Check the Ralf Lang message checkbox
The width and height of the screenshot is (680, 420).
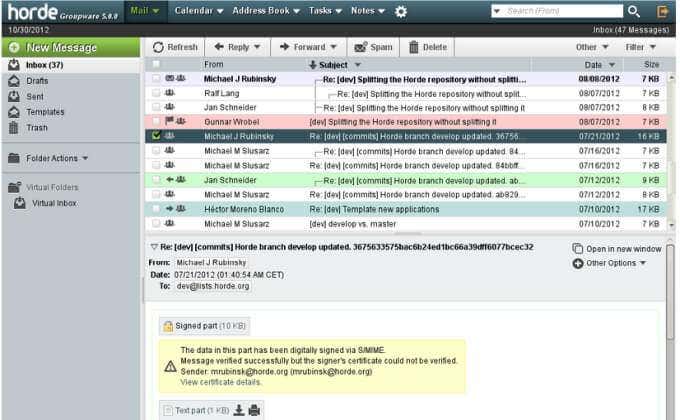(x=156, y=93)
